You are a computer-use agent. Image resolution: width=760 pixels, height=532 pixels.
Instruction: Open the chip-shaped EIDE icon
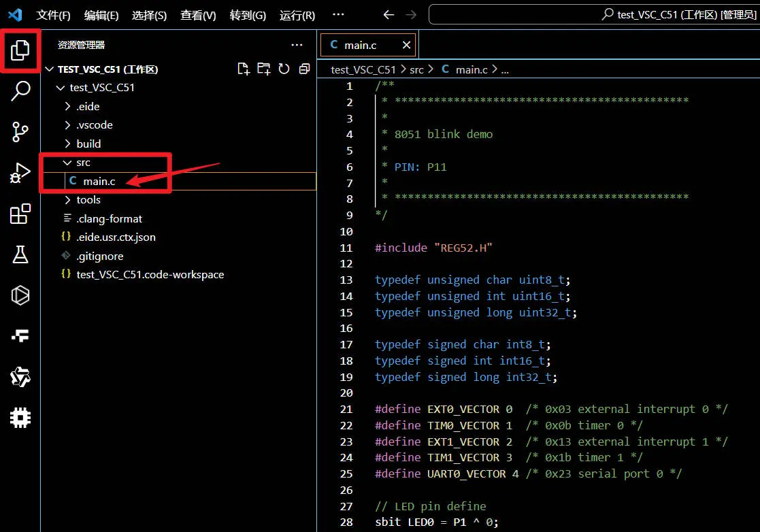tap(20, 417)
